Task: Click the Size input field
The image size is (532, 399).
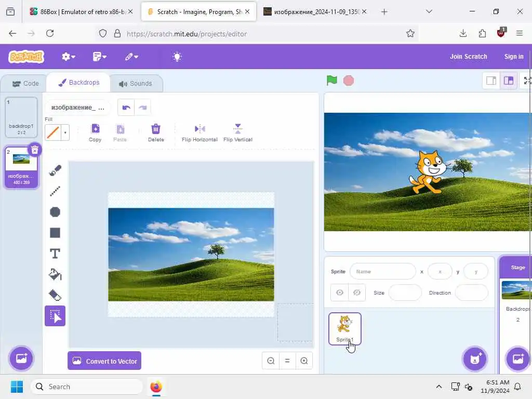Action: [405, 292]
